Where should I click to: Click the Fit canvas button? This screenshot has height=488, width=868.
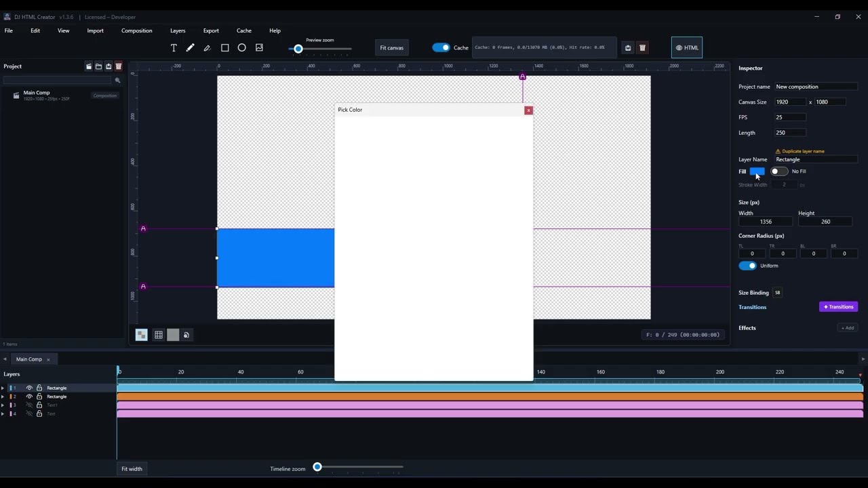click(x=392, y=47)
